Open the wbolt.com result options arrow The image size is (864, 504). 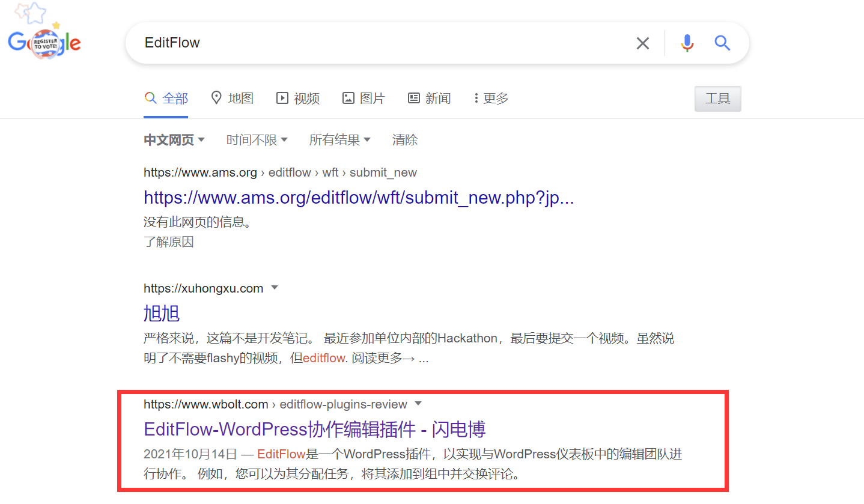[x=418, y=404]
